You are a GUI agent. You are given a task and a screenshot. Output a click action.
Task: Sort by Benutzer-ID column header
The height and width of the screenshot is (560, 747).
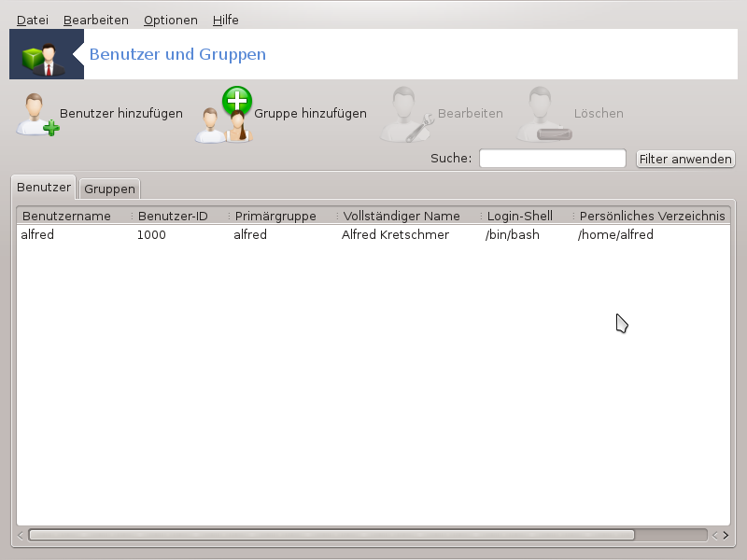[x=173, y=216]
